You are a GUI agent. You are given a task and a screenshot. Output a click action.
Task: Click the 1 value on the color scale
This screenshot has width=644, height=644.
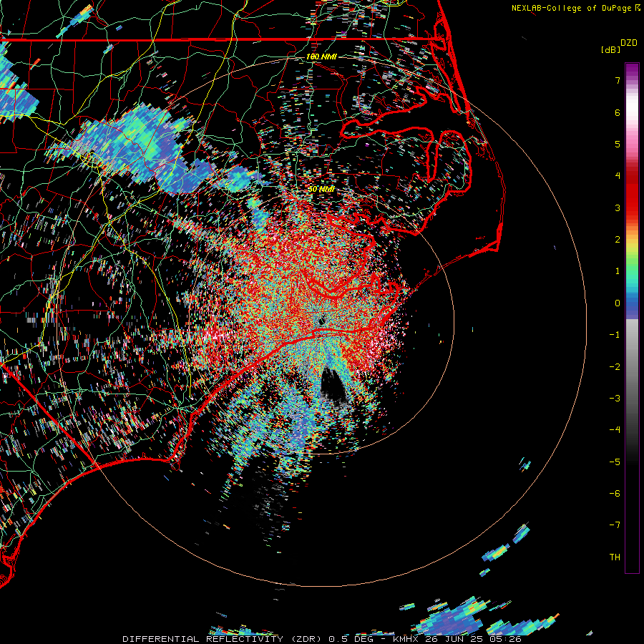(618, 271)
